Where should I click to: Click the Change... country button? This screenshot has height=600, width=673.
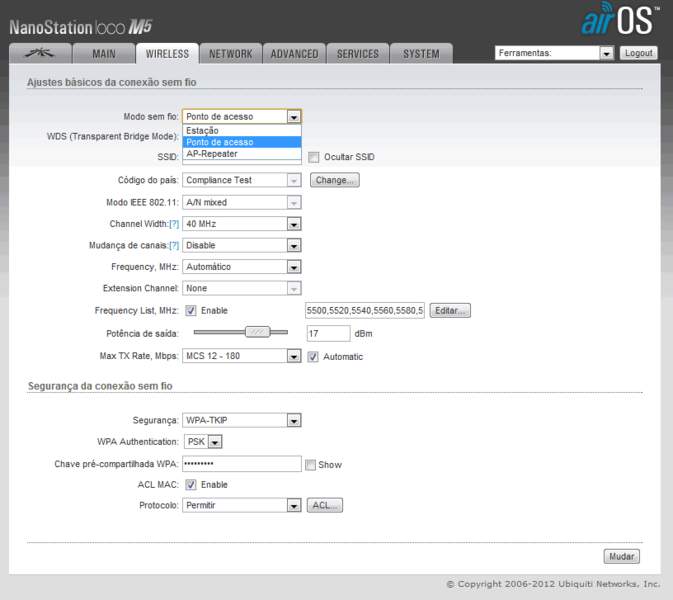pyautogui.click(x=335, y=180)
